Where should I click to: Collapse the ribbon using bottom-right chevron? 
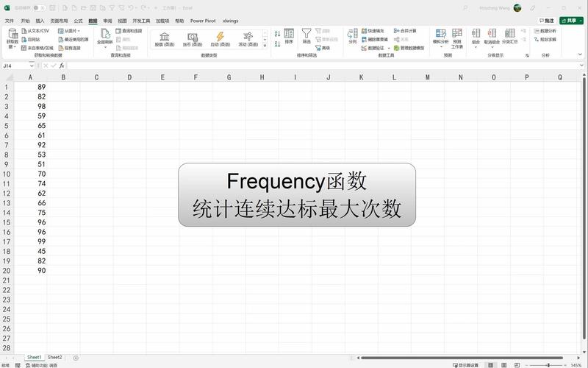(x=580, y=54)
